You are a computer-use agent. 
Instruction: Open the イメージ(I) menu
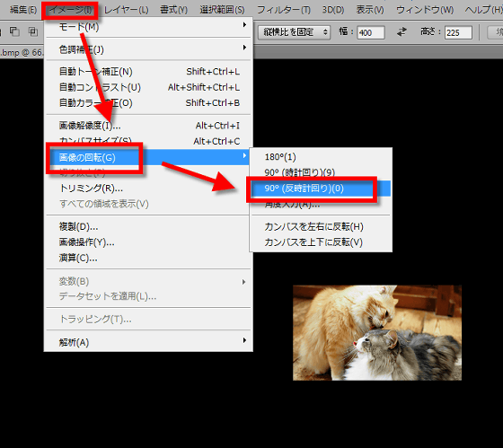70,10
